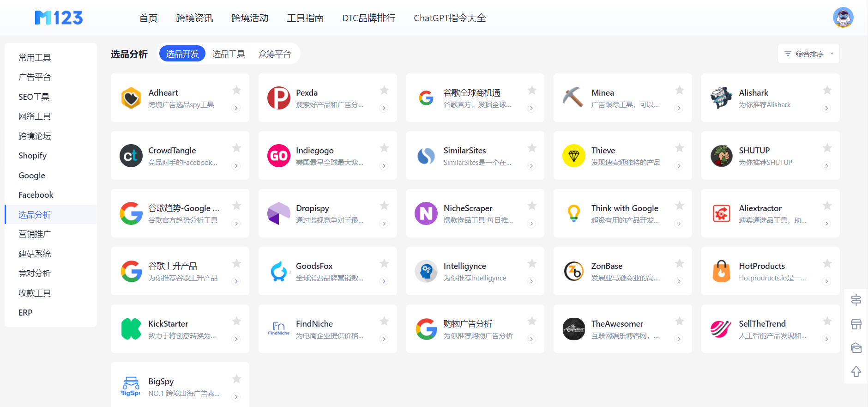The image size is (868, 407).
Task: Open the 购物广告分析 card title
Action: click(x=468, y=324)
